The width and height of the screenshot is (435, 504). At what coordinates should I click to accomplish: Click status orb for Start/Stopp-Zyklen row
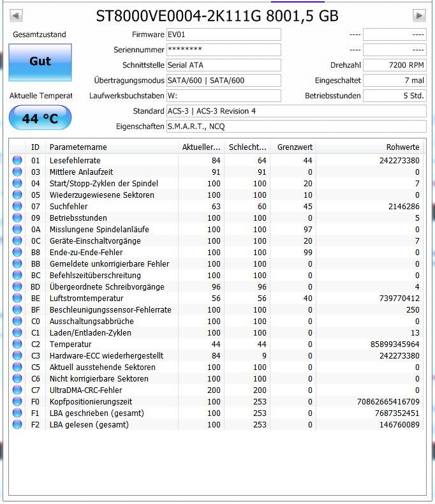17,183
